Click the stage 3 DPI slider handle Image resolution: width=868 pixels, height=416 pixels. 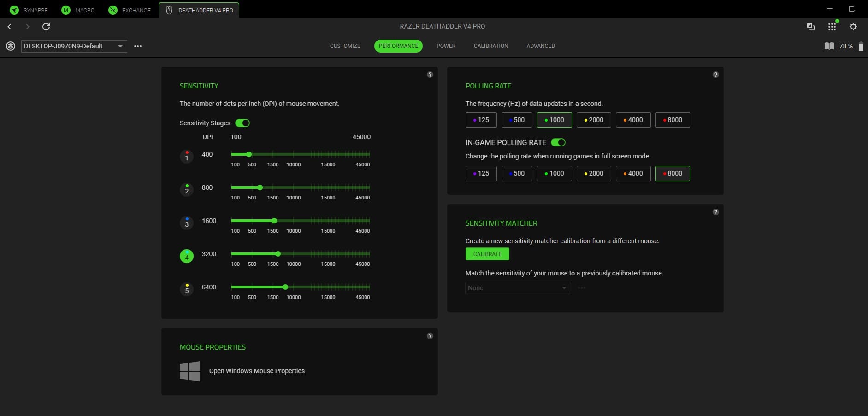pos(274,221)
